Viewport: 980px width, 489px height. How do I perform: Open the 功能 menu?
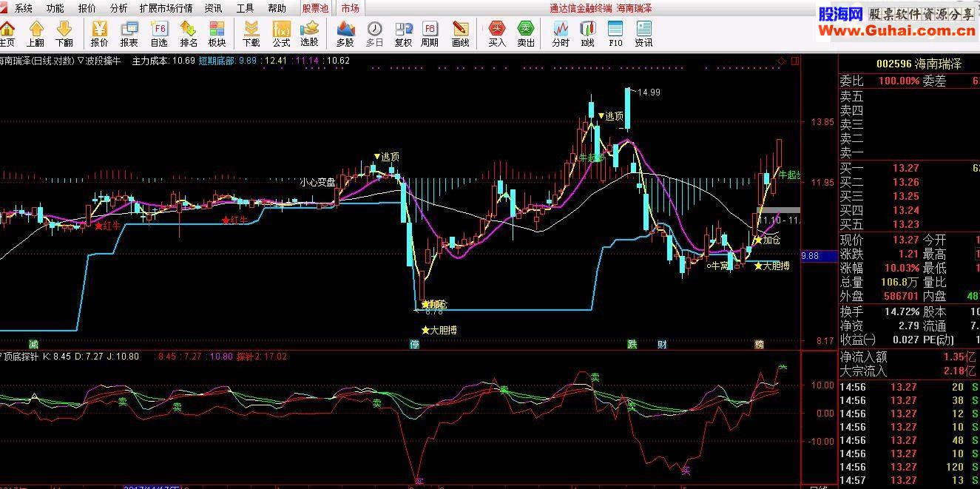(55, 9)
